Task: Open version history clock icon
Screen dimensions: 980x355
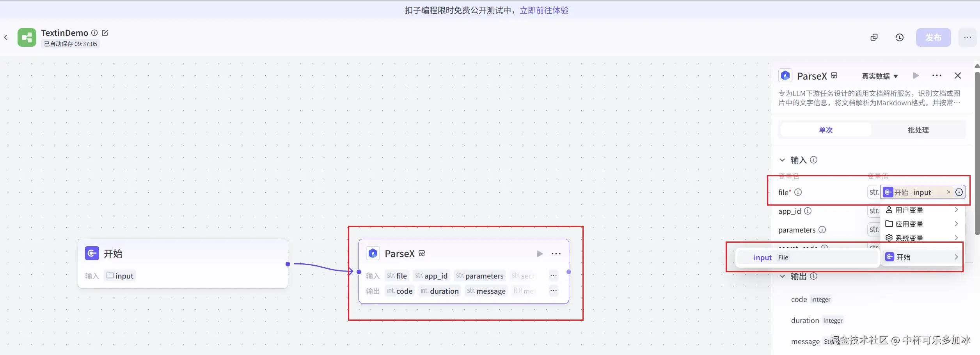Action: pyautogui.click(x=900, y=37)
